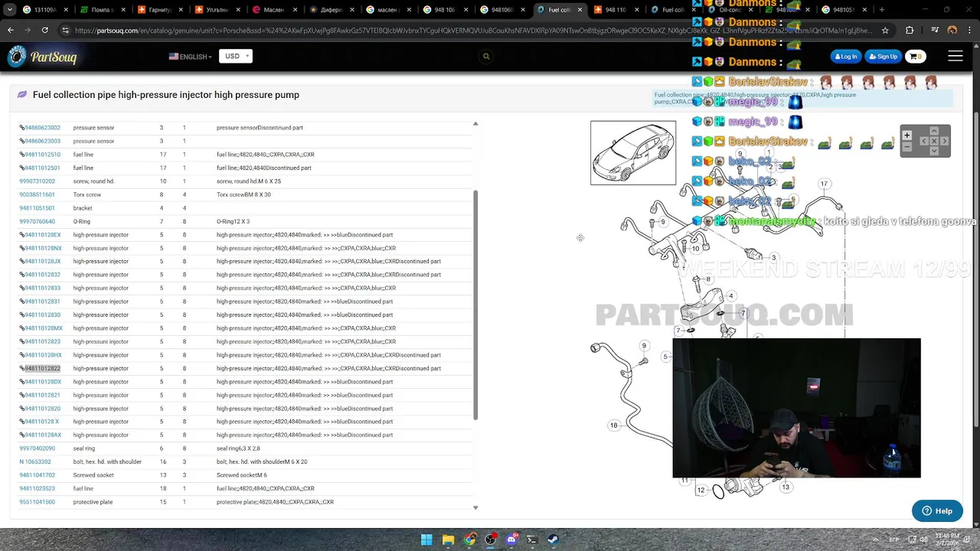
Task: Click the Help chat button
Action: coord(937,511)
